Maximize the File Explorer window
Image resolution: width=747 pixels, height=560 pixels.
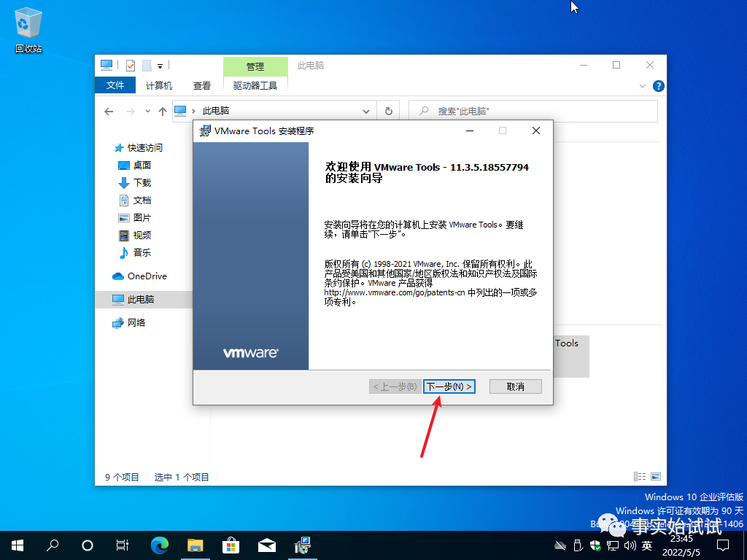616,65
